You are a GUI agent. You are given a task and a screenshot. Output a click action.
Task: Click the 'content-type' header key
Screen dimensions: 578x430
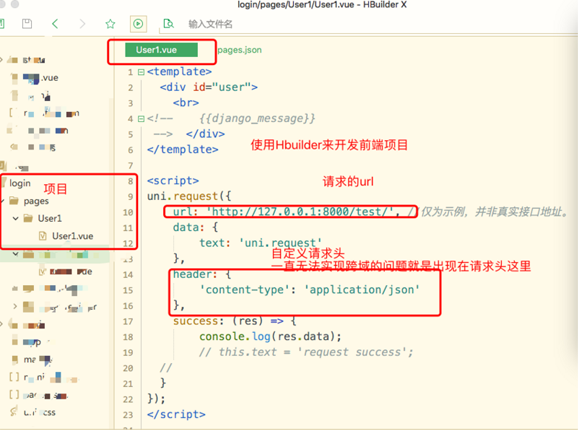pos(245,290)
